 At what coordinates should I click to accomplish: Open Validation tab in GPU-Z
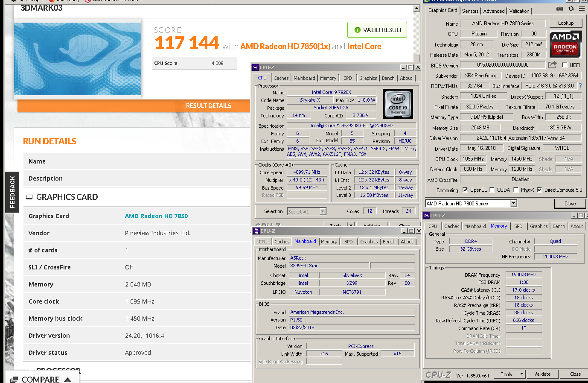pos(519,11)
